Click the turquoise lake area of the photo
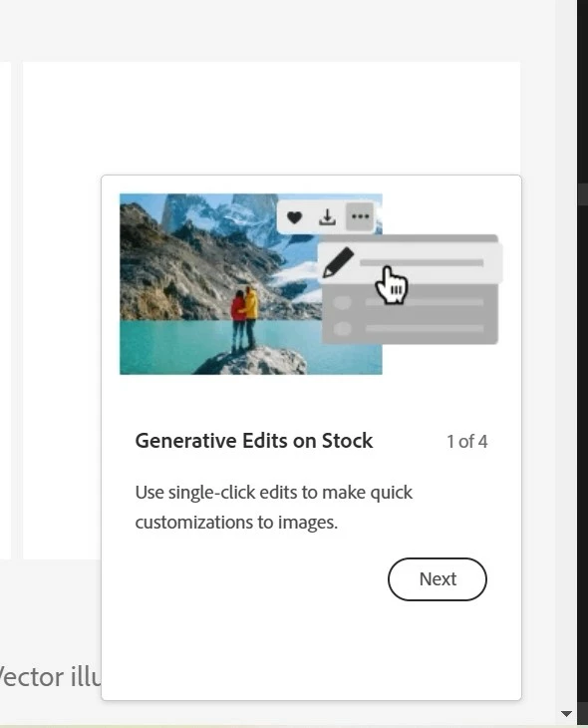Viewport: 588px width, 728px height. 171,346
